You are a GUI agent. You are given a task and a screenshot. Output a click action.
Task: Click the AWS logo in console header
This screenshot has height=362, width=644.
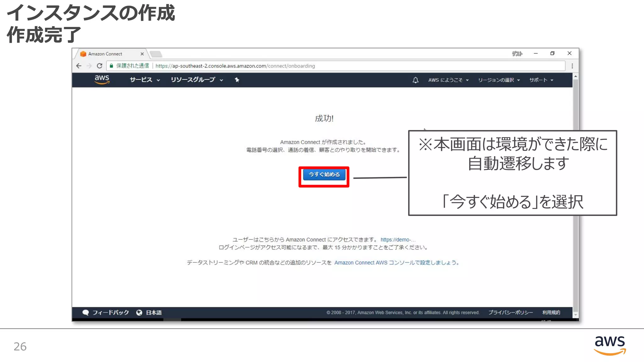pyautogui.click(x=102, y=80)
